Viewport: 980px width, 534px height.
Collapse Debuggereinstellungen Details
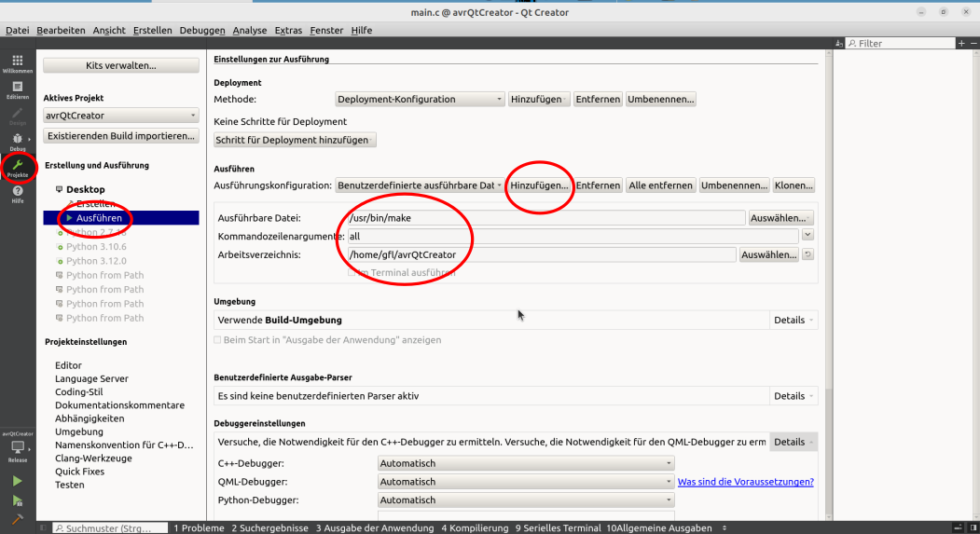click(794, 442)
